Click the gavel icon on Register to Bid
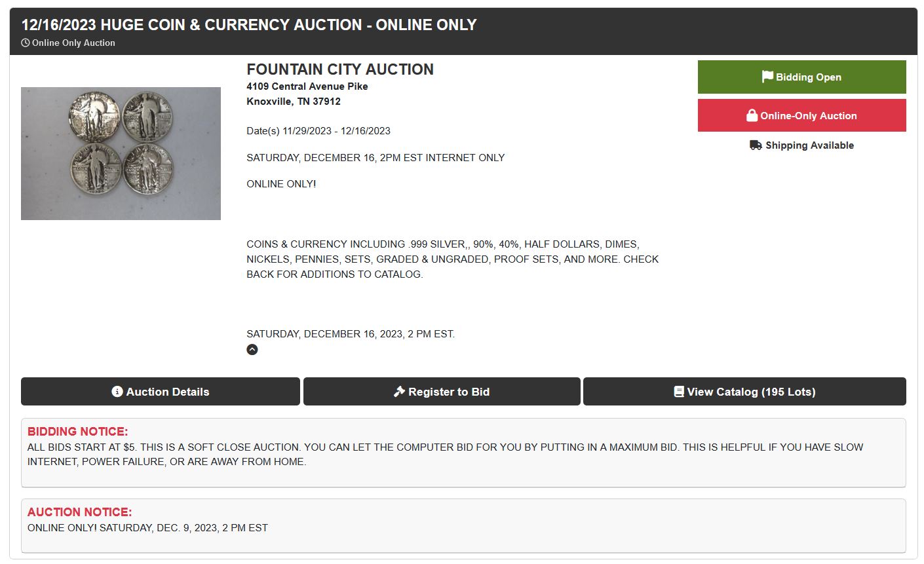Image resolution: width=924 pixels, height=564 pixels. (399, 392)
